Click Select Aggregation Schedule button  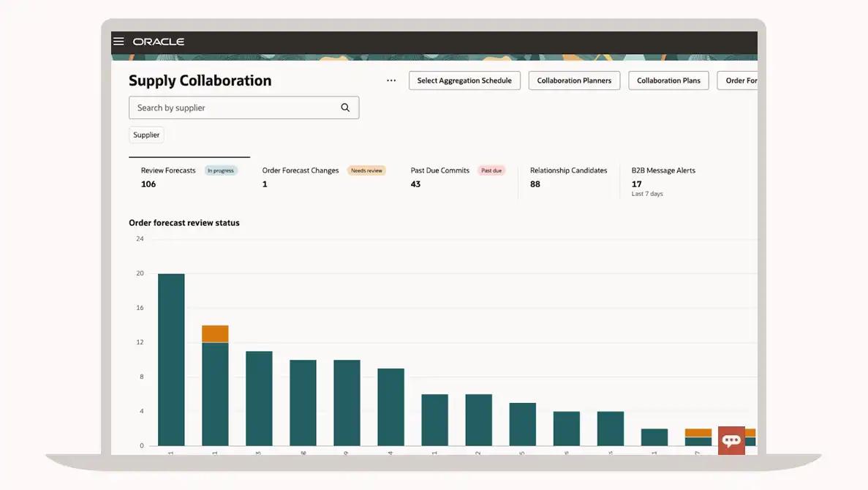(464, 80)
